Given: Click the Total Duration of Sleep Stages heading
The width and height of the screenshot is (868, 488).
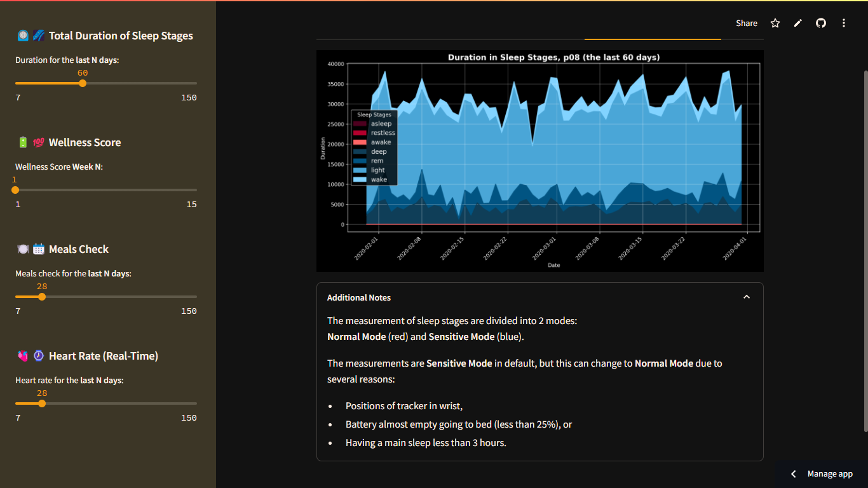Looking at the screenshot, I should pos(105,36).
